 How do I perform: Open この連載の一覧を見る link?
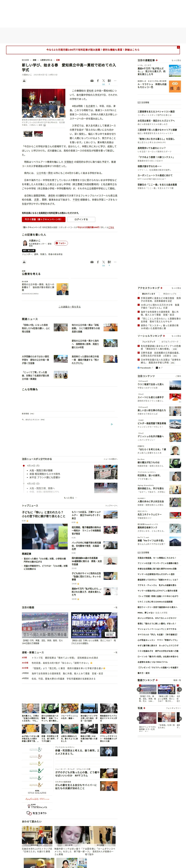click(70, 307)
